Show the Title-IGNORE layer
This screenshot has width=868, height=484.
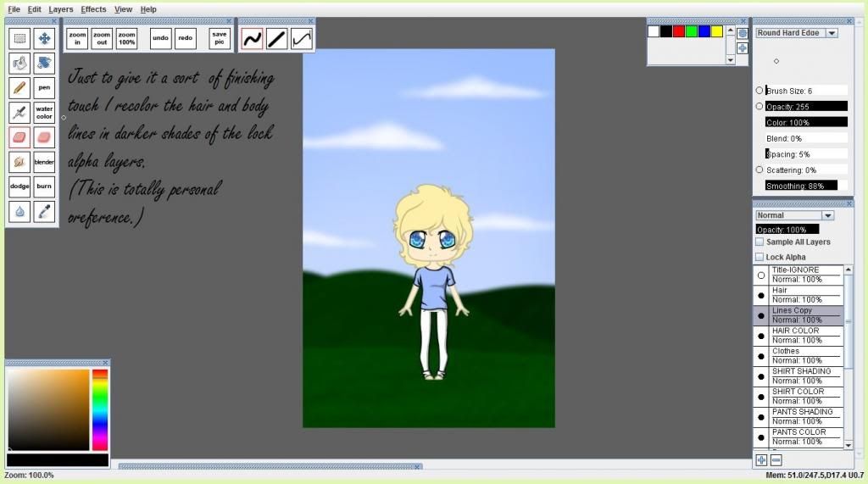[761, 275]
